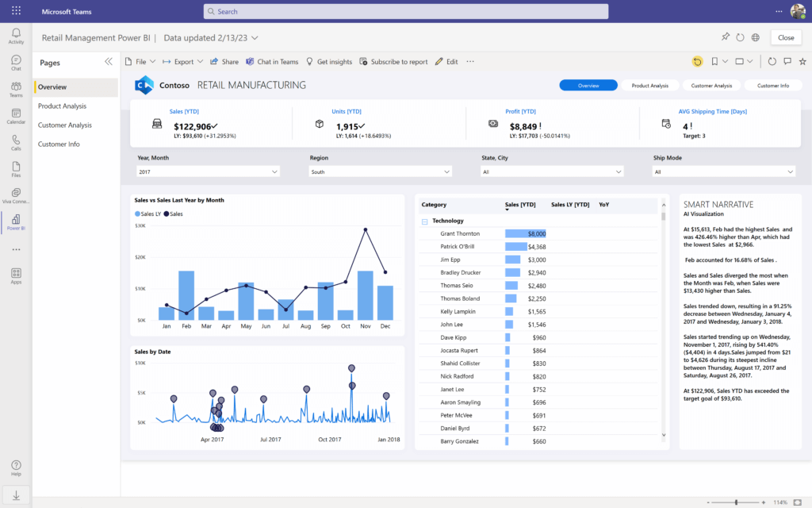Open Activity in the Teams rail
The width and height of the screenshot is (812, 508).
click(16, 37)
